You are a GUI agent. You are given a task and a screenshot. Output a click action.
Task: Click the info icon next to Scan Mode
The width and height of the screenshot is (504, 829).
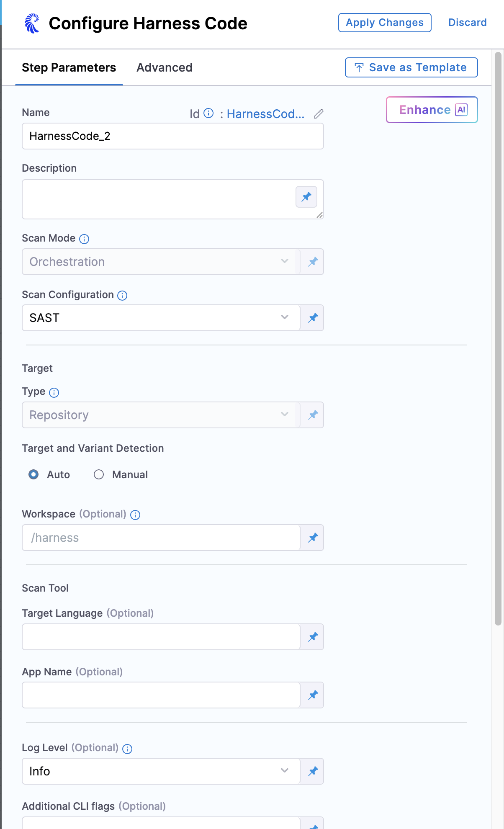(x=84, y=239)
